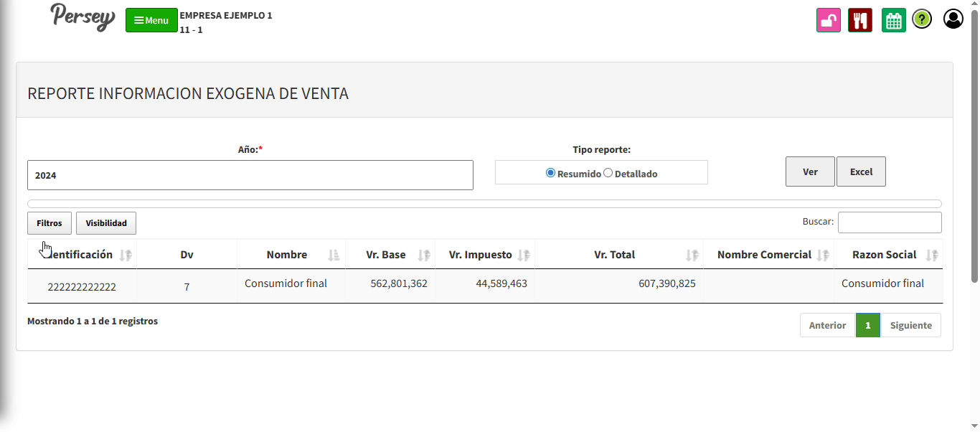Click the pink unlock padlock icon
980x432 pixels.
[x=828, y=20]
